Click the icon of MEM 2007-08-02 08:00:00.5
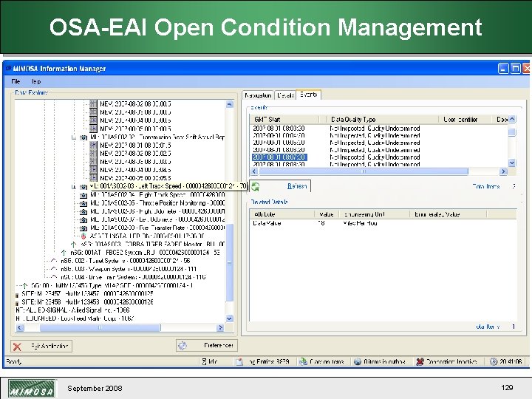The image size is (532, 399). point(93,104)
